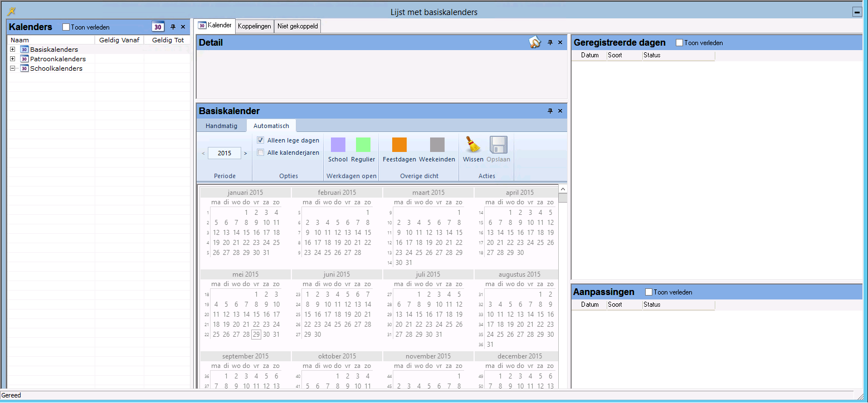Click the Opslaan floppy disk icon
Screen dimensions: 868x403
pyautogui.click(x=498, y=145)
